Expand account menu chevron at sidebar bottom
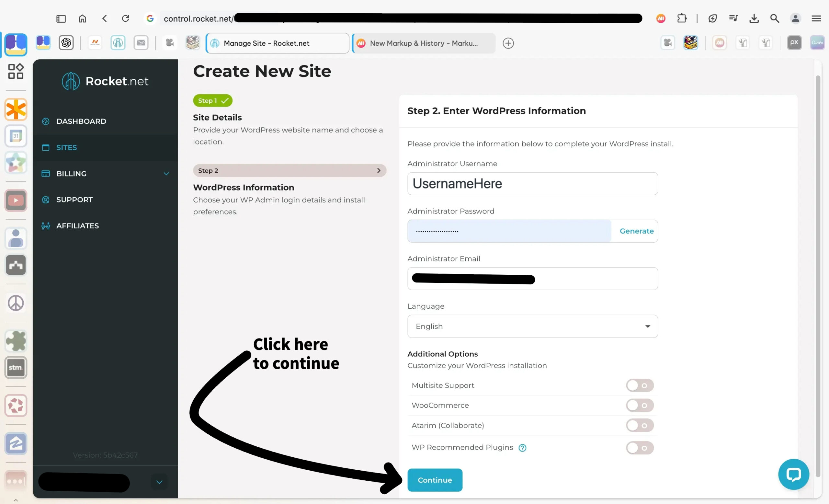Image resolution: width=829 pixels, height=504 pixels. click(159, 482)
